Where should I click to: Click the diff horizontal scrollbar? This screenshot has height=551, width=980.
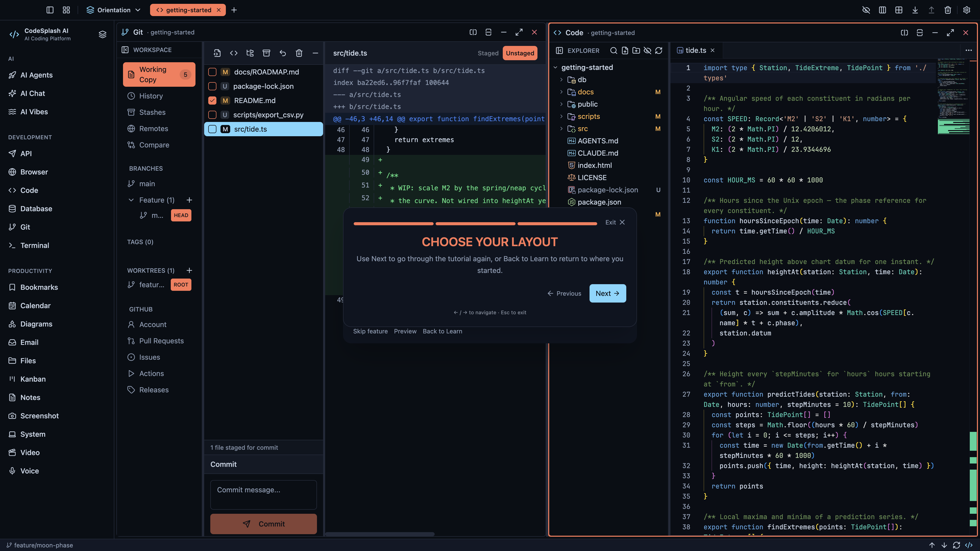[x=380, y=534]
